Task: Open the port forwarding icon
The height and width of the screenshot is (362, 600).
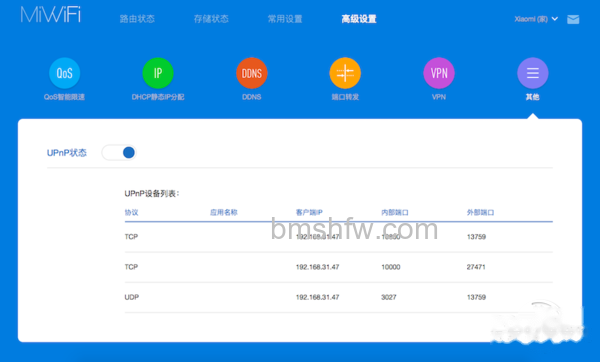Action: tap(345, 73)
